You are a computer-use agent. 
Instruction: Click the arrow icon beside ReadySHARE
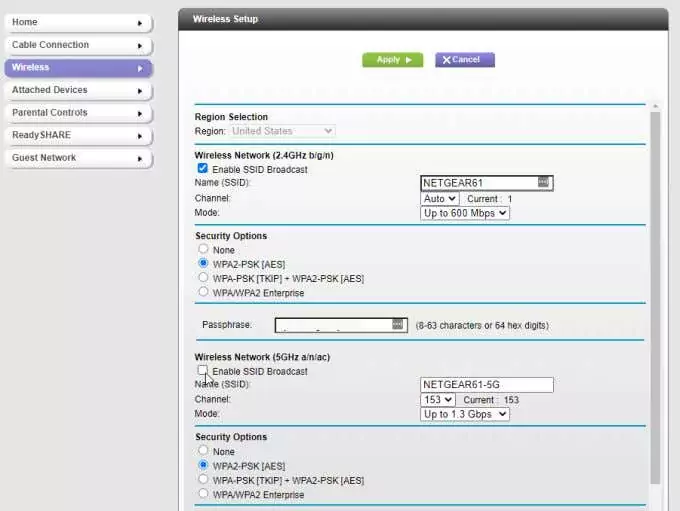coord(139,135)
